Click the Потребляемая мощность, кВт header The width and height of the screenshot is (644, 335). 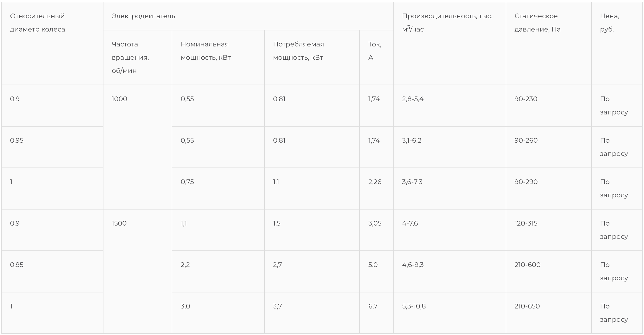[298, 51]
